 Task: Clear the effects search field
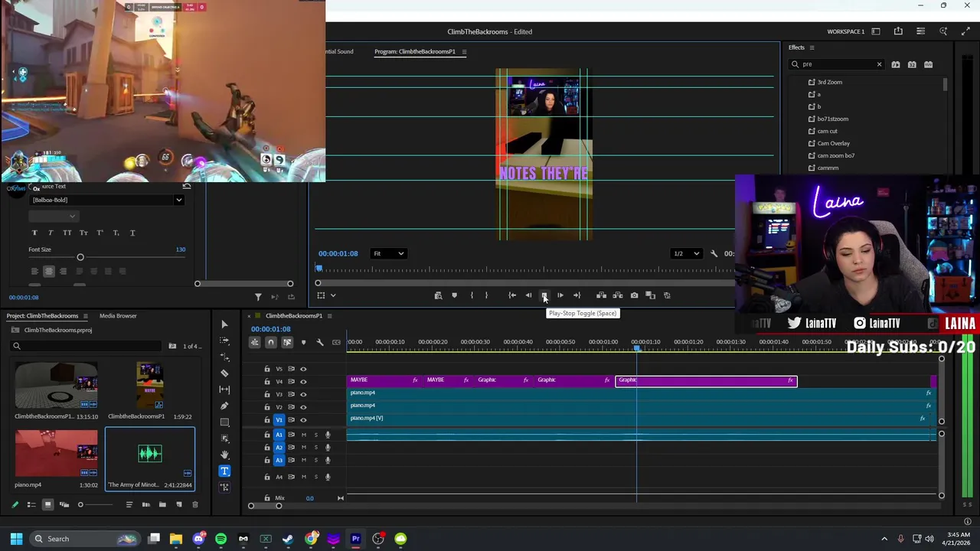pyautogui.click(x=879, y=64)
